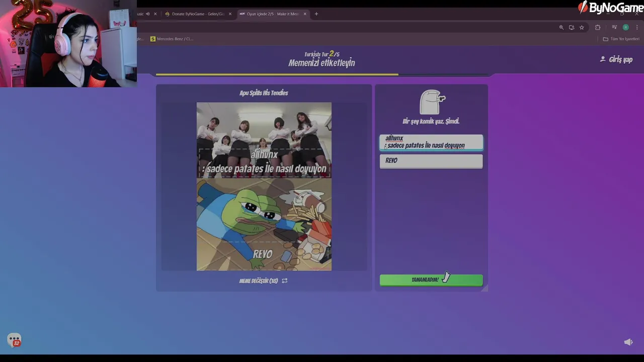644x362 pixels.
Task: Open the browser extensions puzzle icon
Action: [598, 27]
